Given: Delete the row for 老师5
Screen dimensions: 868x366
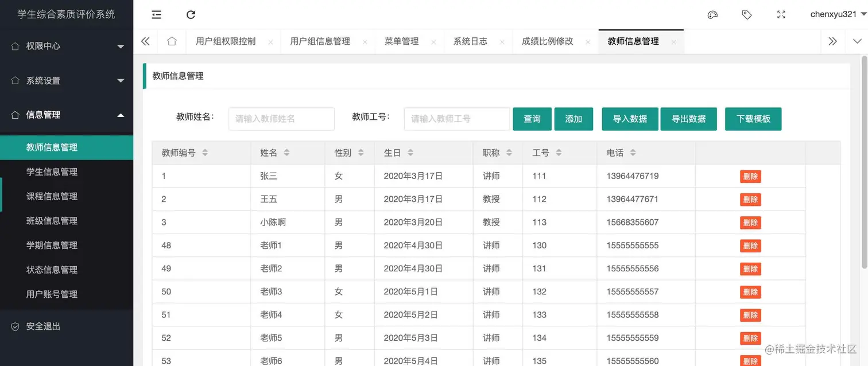Looking at the screenshot, I should (750, 338).
